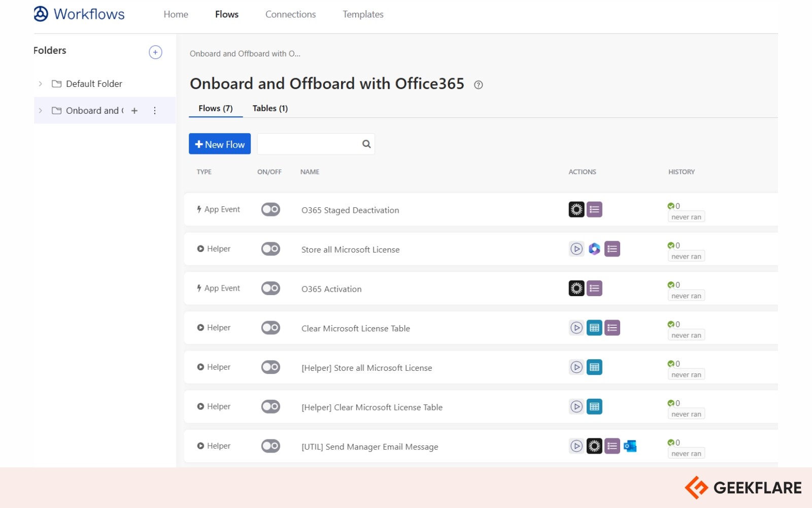
Task: Click Microsoft 365 icon in Store all Microsoft License row
Action: [594, 249]
